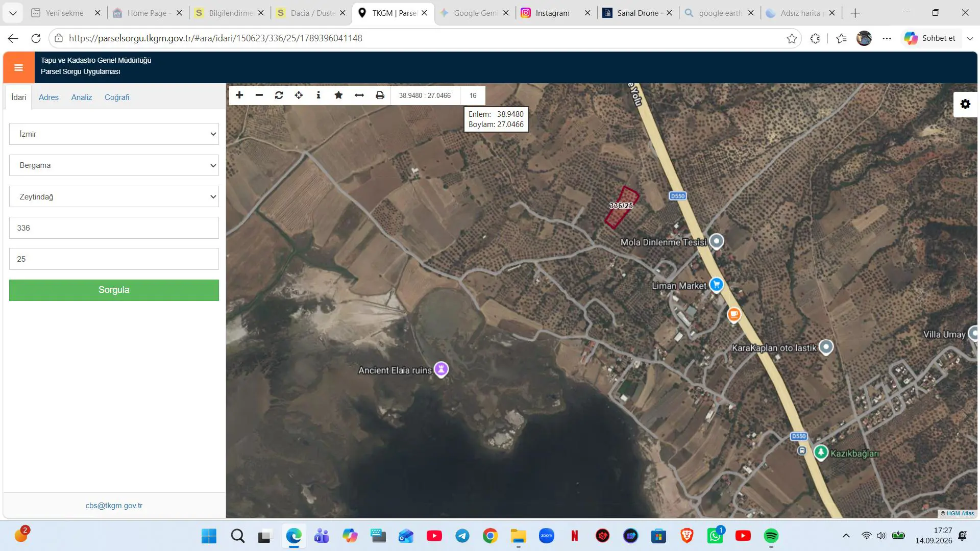Click the Ancient Elaia ruins marker
Image resolution: width=980 pixels, height=551 pixels.
(x=441, y=369)
